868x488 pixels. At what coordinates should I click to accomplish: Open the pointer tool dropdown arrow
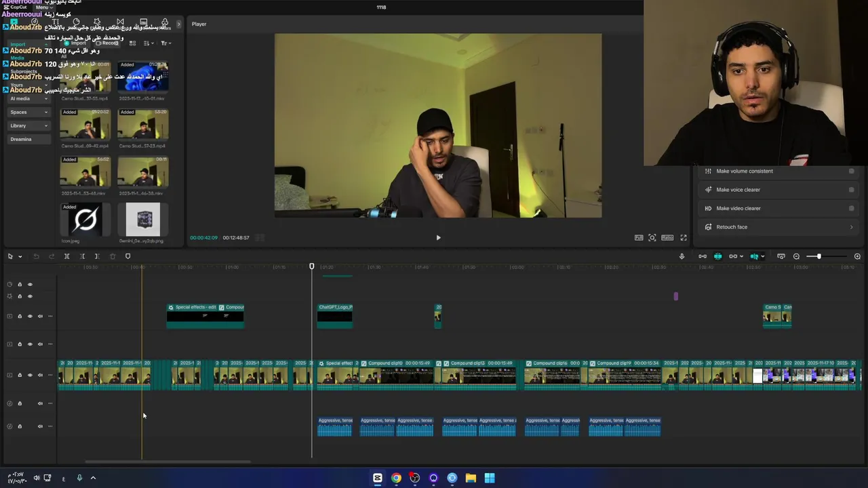coord(20,256)
